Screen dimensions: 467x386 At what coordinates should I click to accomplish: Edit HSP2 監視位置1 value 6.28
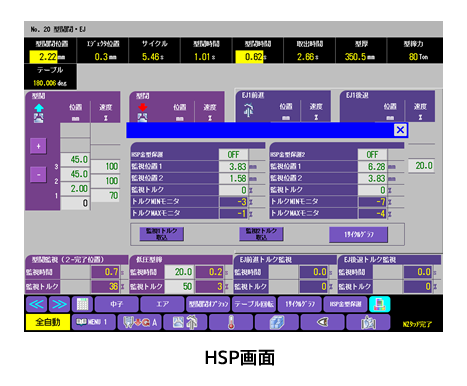pyautogui.click(x=372, y=166)
